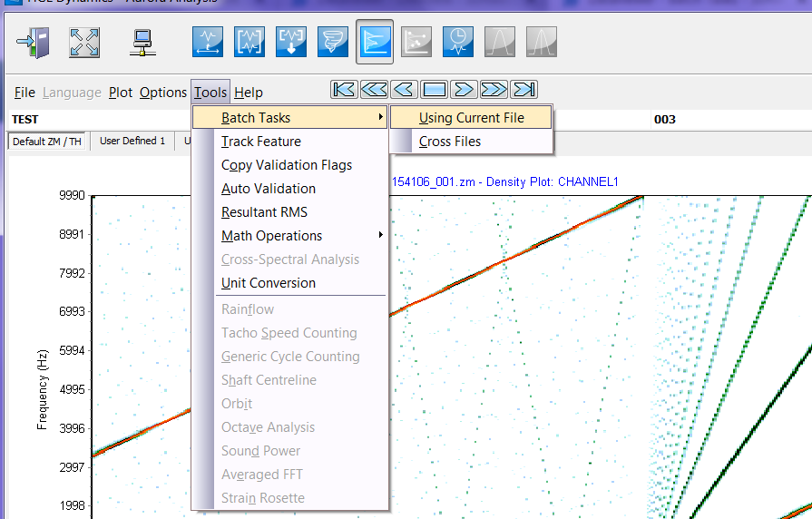Viewport: 812px width, 519px height.
Task: Click the expand-to-fullscreen arrows icon
Action: [x=83, y=43]
